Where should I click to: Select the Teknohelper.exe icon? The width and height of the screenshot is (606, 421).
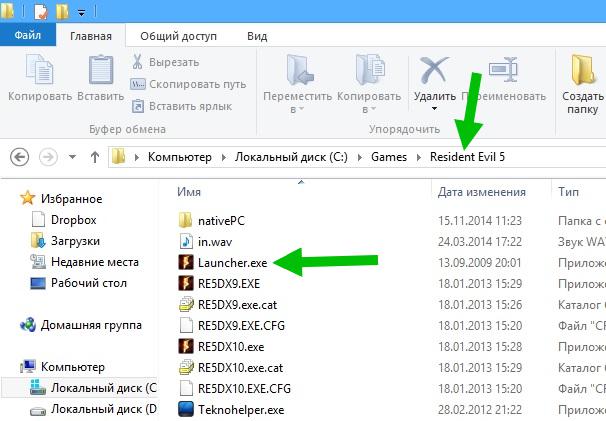(186, 409)
